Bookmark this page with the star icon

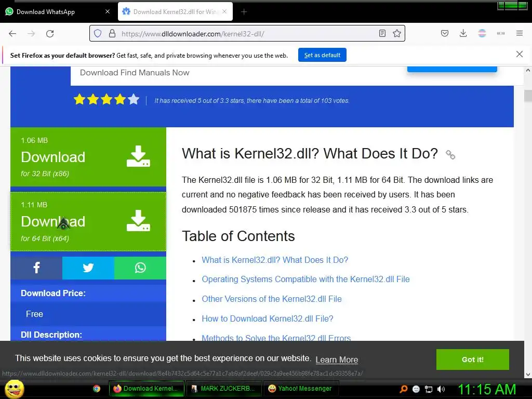[x=396, y=33]
